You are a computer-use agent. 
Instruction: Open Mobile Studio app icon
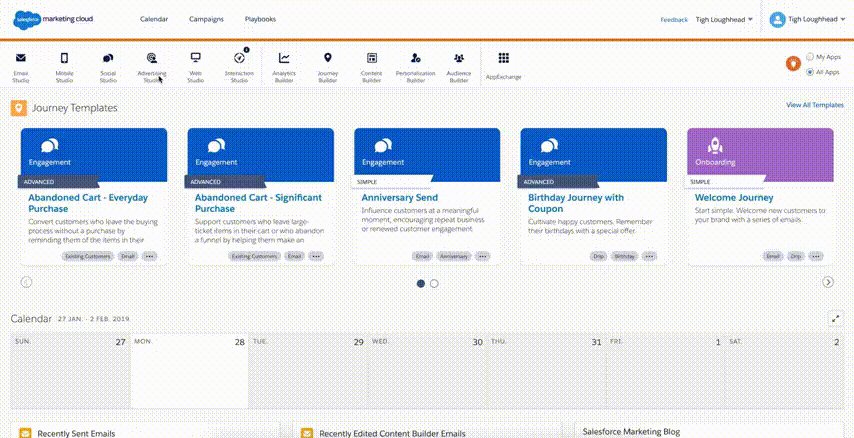pyautogui.click(x=64, y=58)
